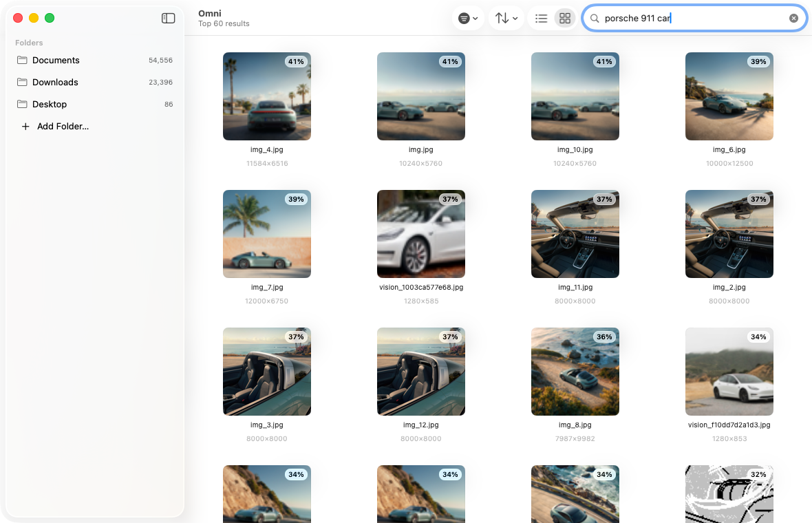
Task: Select the img_10.jpg thumbnail
Action: click(575, 96)
